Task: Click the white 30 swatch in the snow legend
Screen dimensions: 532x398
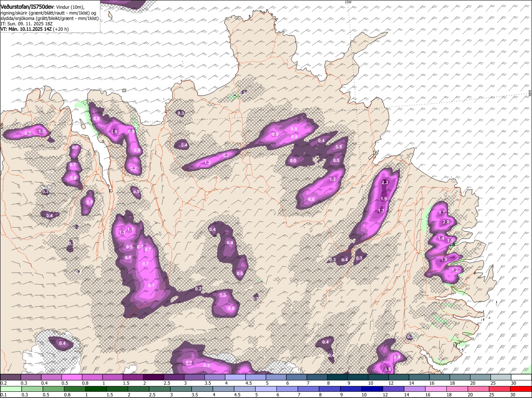Action: point(521,377)
